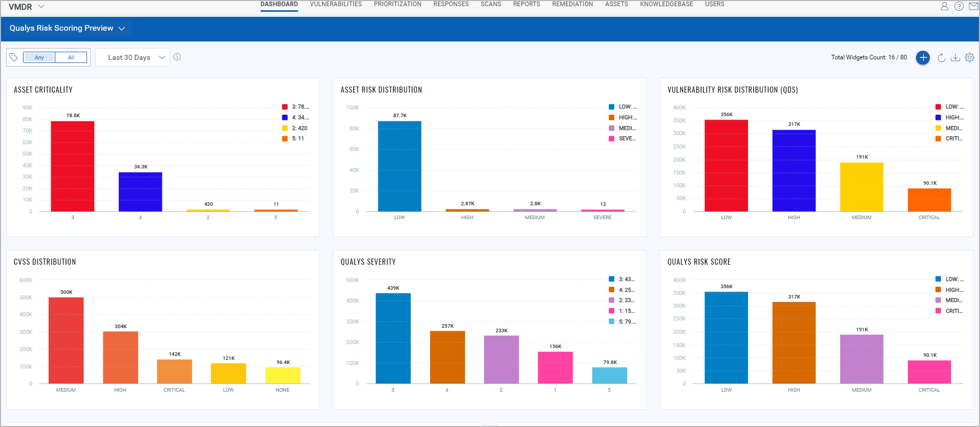Click the red bar in Asset Criticality chart
This screenshot has width=980, height=427.
(73, 166)
